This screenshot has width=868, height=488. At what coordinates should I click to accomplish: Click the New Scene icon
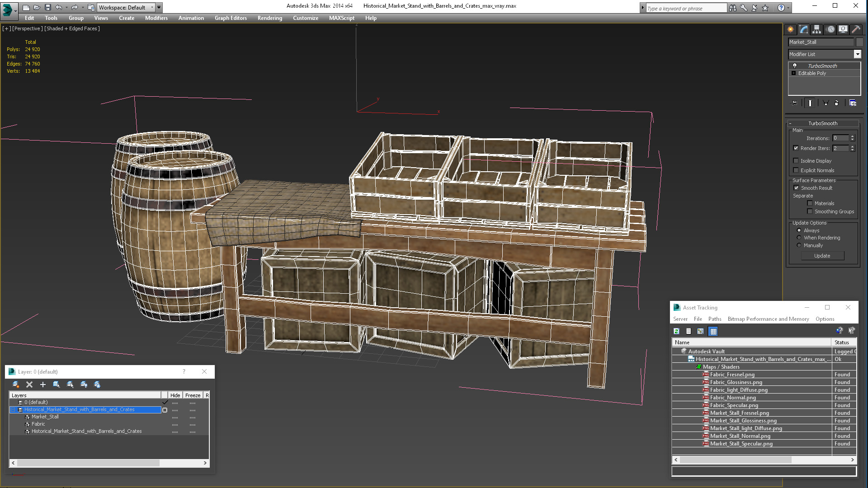[x=26, y=7]
